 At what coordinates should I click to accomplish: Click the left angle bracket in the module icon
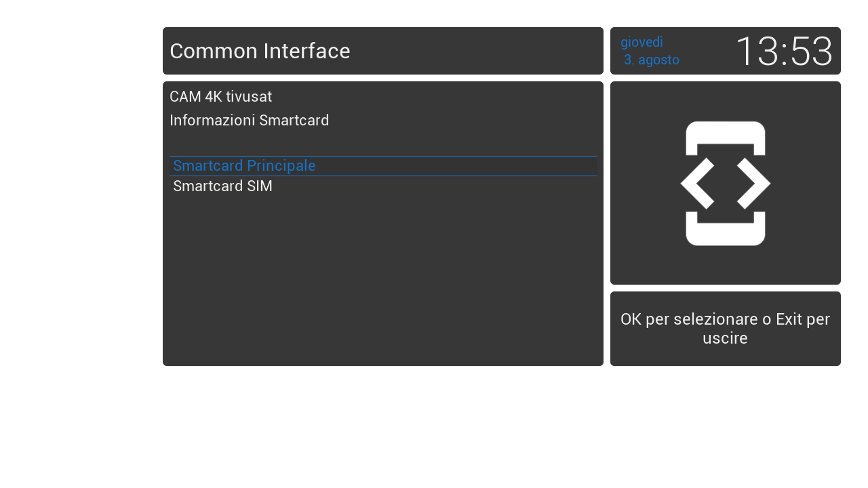click(x=697, y=183)
